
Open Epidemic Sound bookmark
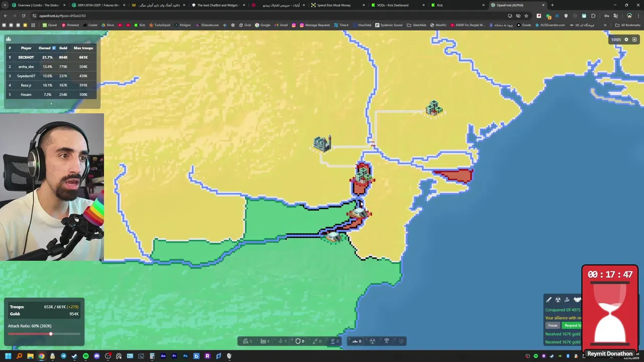389,25
